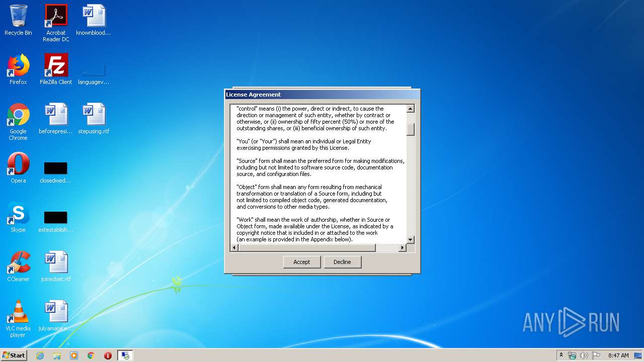Screen dimensions: 644x362
Task: Select the Recycle Bin desktop icon
Action: coord(18,20)
